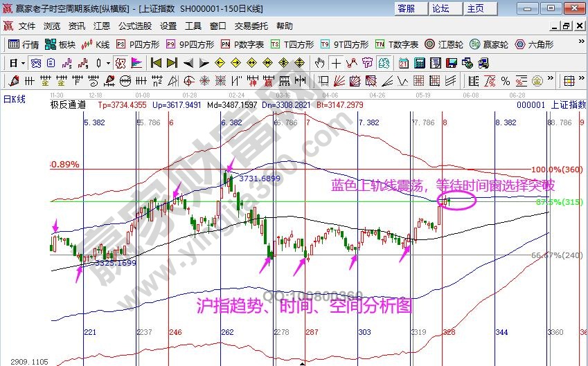The width and height of the screenshot is (588, 366).
Task: Open the calculator tool icon
Action: [419, 63]
